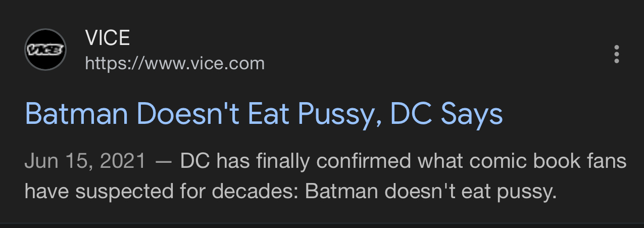Screen dimensions: 644x228
Task: Select the vertical ellipsis beside the VICE result
Action: coord(616,54)
